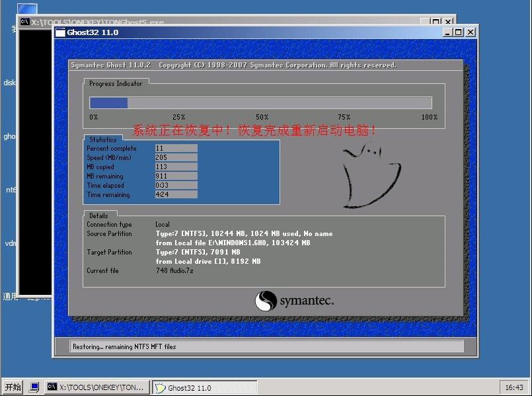Viewport: 532px width, 396px height.
Task: Click the show desktop icon beside Start
Action: click(x=34, y=387)
